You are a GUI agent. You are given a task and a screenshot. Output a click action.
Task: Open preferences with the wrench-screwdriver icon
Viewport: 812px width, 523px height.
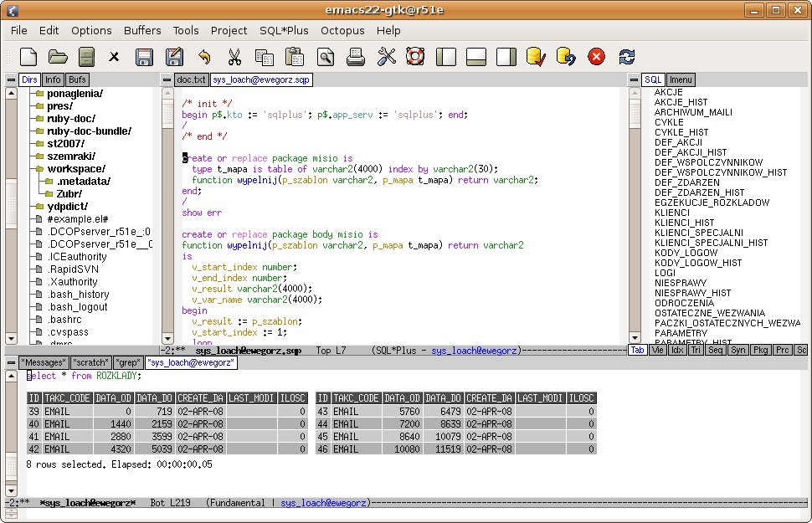pyautogui.click(x=386, y=57)
